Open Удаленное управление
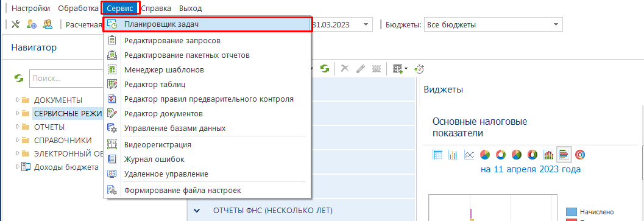This screenshot has height=221, width=644. [208, 174]
